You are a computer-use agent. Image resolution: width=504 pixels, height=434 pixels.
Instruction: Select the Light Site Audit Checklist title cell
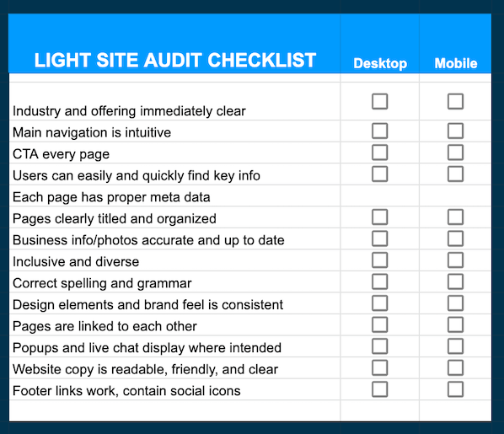pos(174,44)
